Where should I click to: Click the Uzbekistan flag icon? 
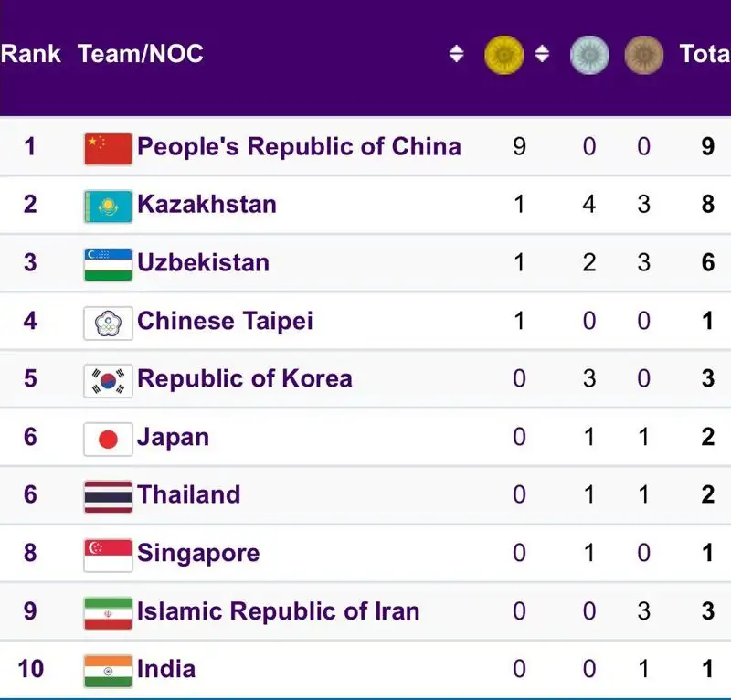tap(108, 263)
